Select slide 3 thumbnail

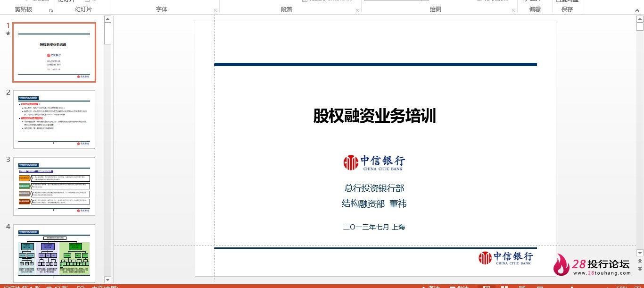click(x=54, y=186)
